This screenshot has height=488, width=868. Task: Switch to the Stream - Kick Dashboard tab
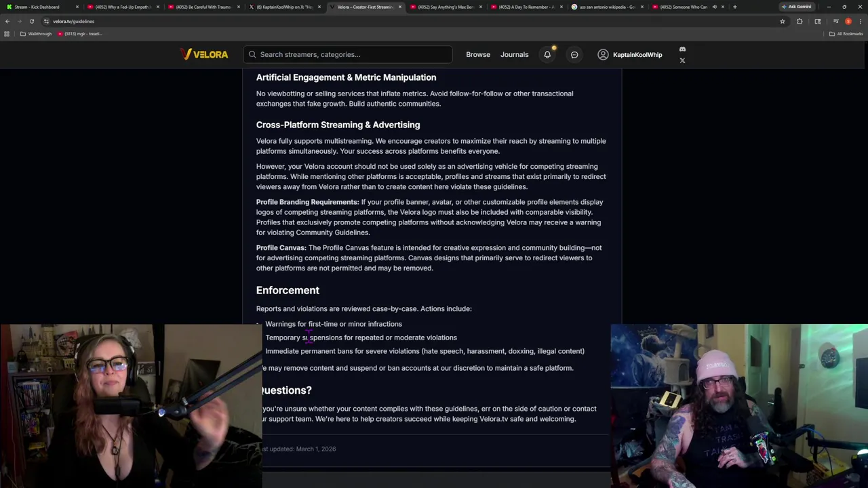coord(42,7)
